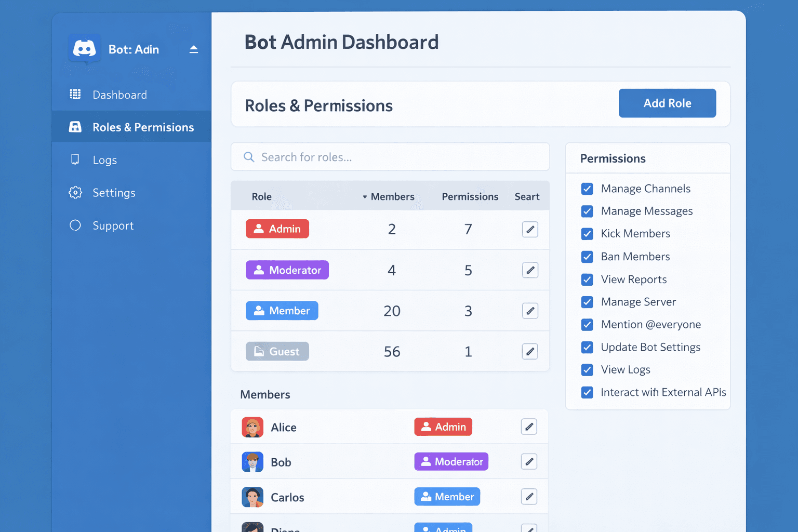798x532 pixels.
Task: Click Bob's edit pencil icon
Action: tap(529, 462)
